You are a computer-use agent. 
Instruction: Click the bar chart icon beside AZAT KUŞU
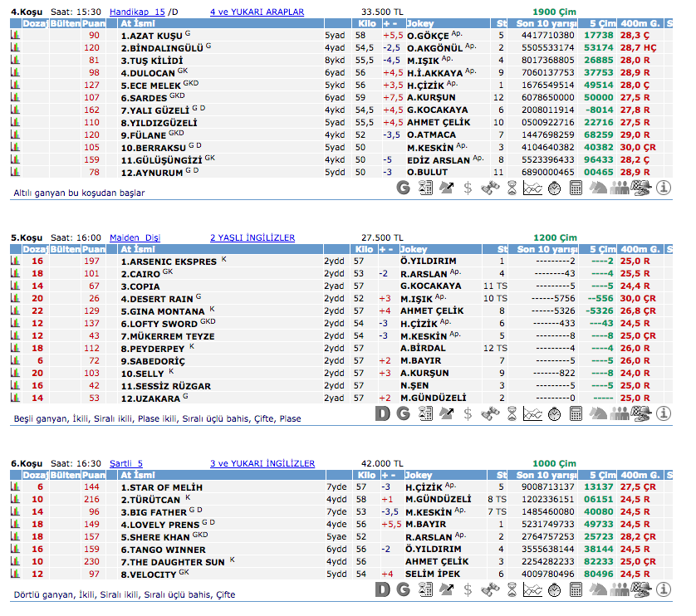tap(15, 37)
